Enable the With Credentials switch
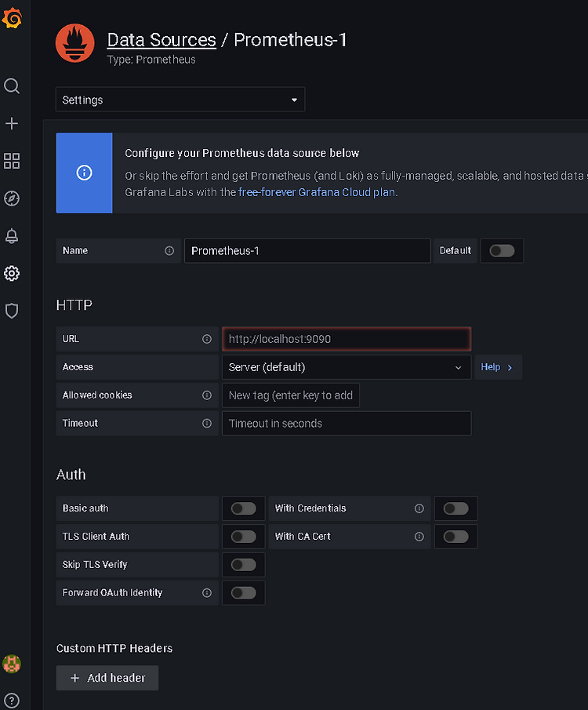 456,508
